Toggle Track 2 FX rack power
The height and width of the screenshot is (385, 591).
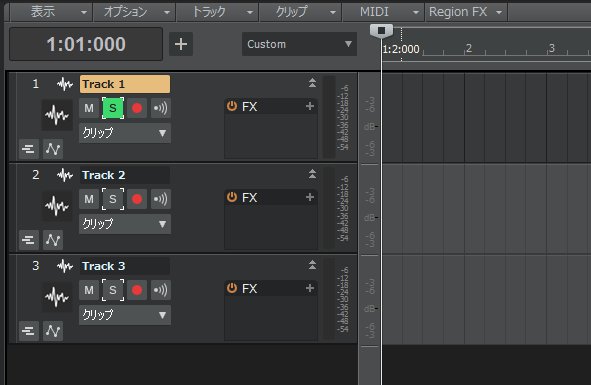point(232,197)
